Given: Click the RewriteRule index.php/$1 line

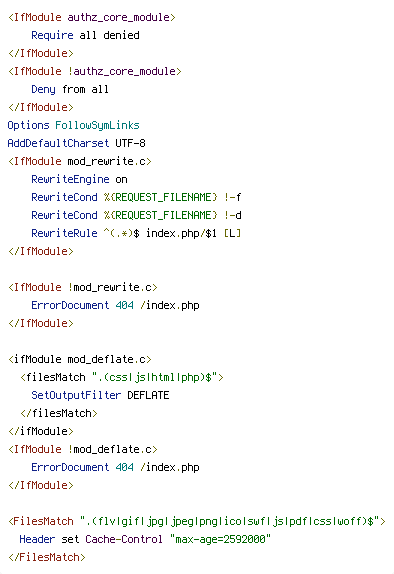Looking at the screenshot, I should (136, 233).
